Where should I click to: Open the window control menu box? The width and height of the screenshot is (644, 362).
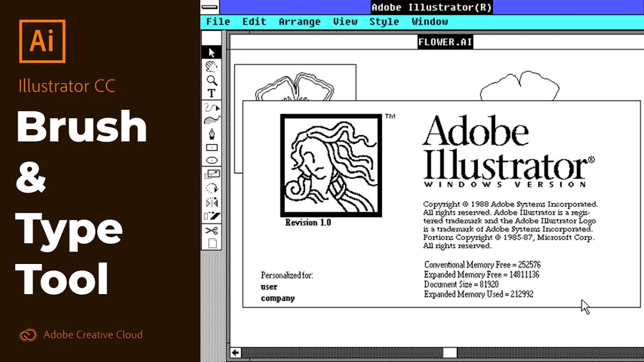click(x=210, y=7)
